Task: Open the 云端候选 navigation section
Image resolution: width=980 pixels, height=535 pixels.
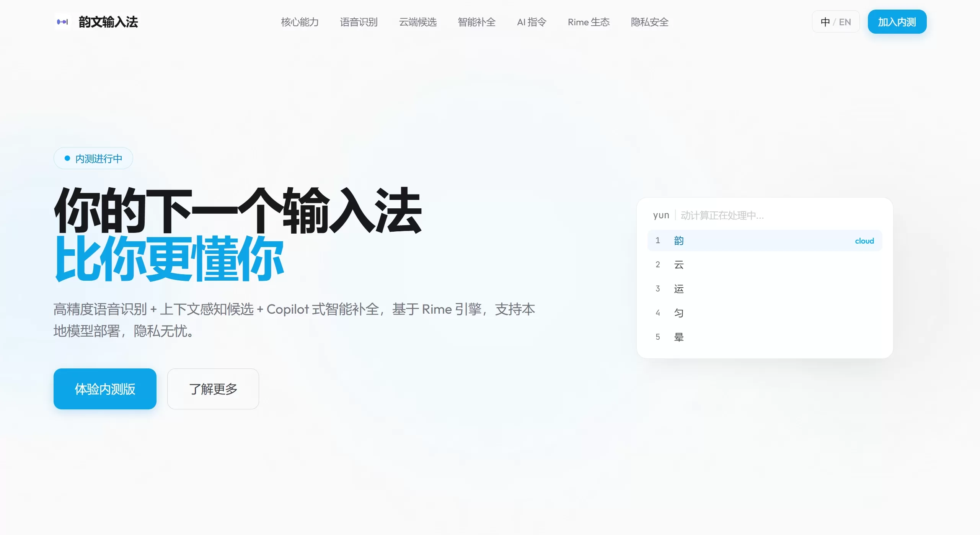Action: tap(417, 22)
